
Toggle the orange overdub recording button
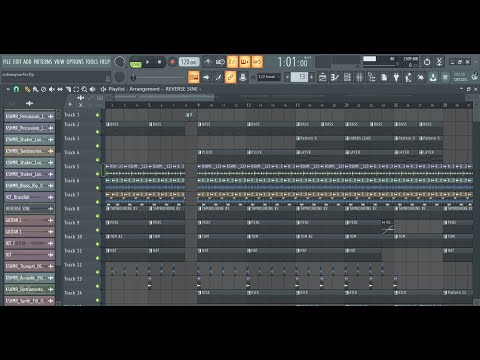tap(244, 62)
